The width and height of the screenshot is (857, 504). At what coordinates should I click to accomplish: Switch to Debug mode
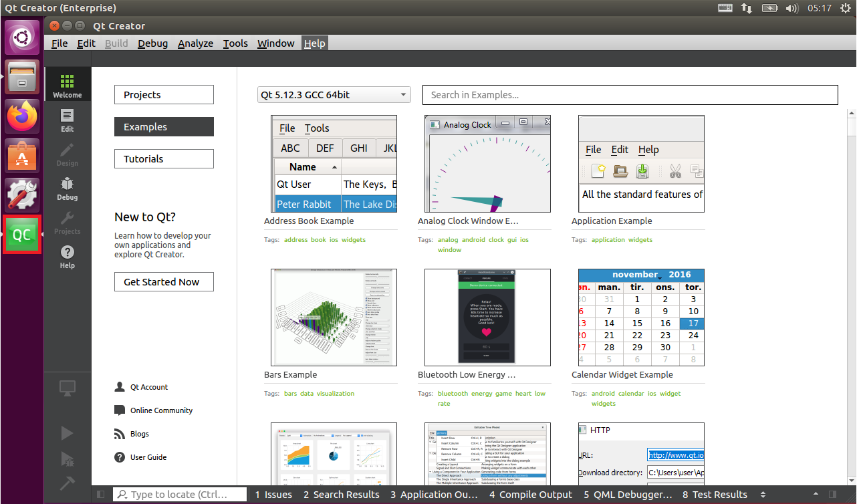click(68, 188)
